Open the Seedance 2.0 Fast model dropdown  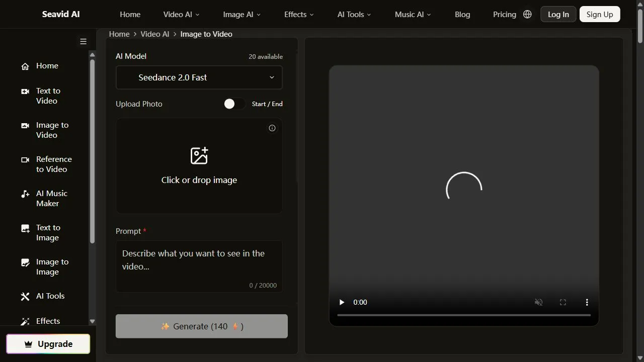[x=199, y=77]
